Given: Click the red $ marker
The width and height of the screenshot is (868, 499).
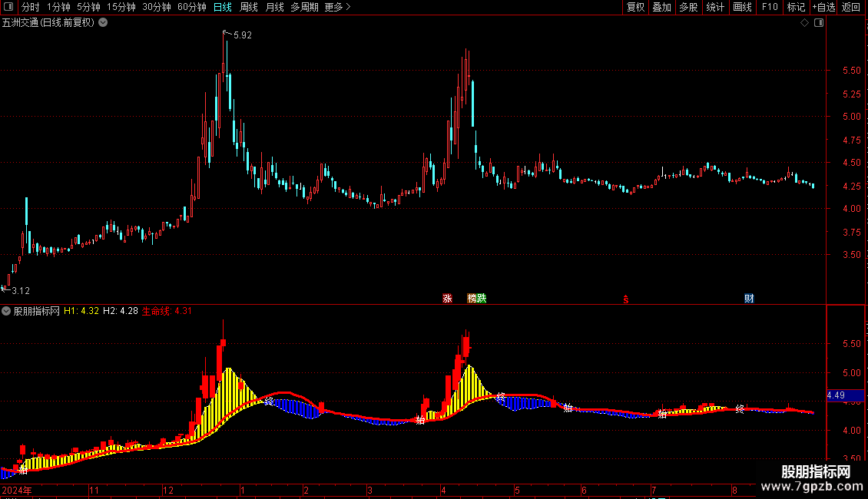Looking at the screenshot, I should (x=626, y=299).
